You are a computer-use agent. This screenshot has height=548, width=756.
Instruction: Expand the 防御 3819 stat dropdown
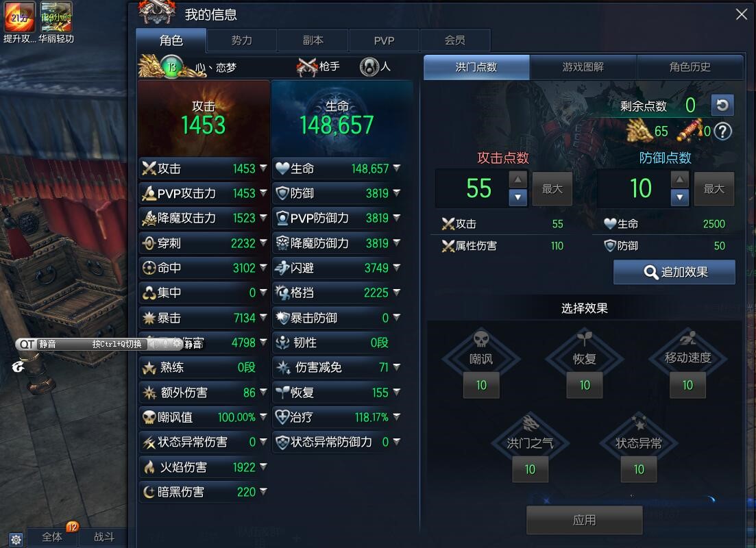point(396,192)
